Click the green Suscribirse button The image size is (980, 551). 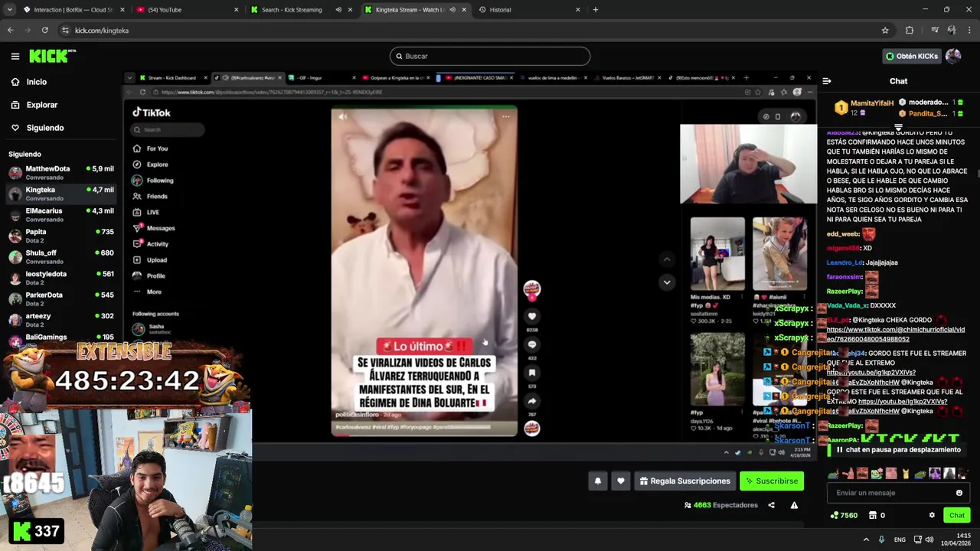(x=772, y=481)
